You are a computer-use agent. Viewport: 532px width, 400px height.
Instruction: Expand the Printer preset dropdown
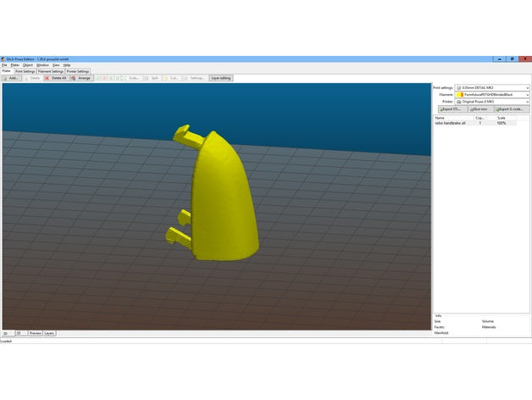(492, 102)
